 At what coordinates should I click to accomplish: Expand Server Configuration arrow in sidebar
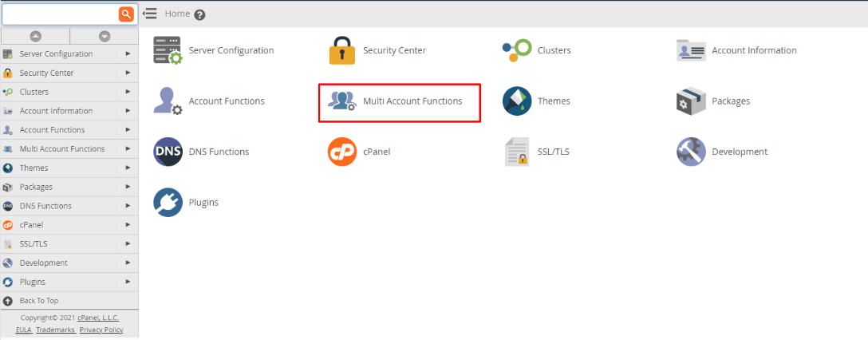click(x=128, y=53)
